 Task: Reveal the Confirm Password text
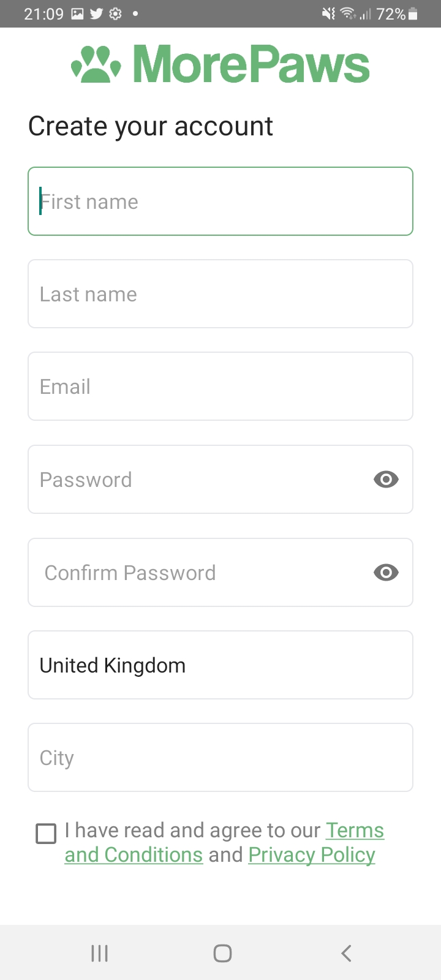click(x=386, y=573)
